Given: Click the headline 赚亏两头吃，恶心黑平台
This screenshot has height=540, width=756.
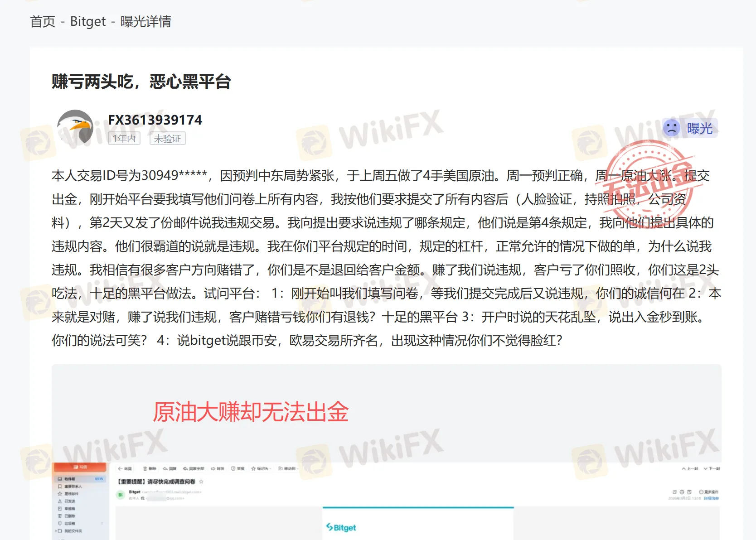Looking at the screenshot, I should click(141, 82).
